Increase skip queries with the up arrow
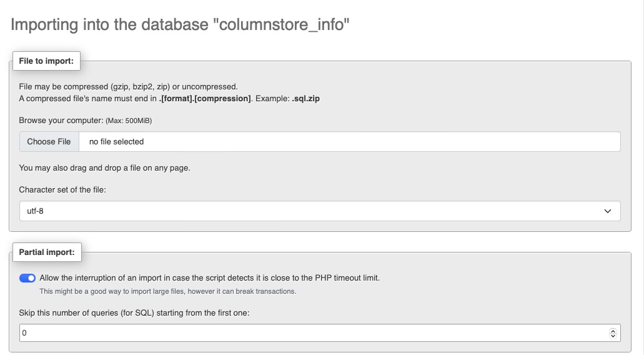644x355 pixels. (613, 331)
